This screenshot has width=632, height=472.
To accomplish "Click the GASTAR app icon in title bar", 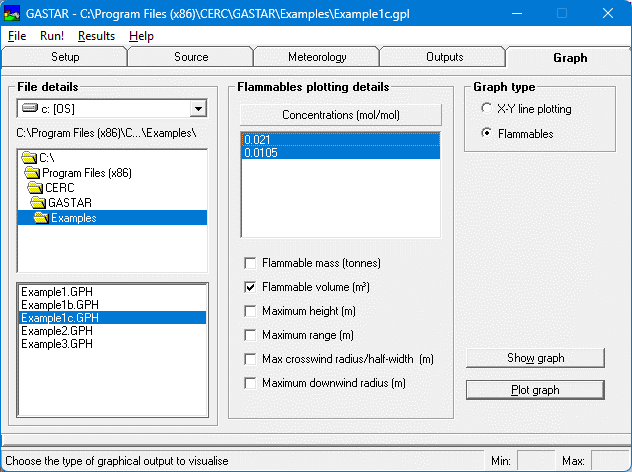I will pos(13,13).
